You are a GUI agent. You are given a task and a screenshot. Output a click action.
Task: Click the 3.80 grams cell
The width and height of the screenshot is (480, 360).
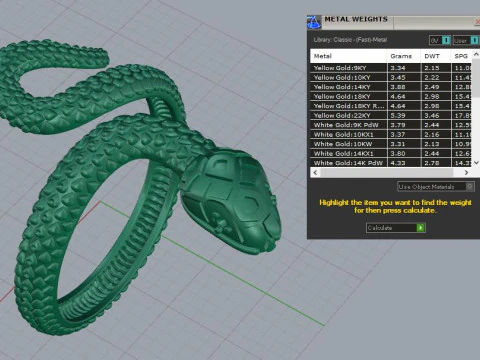pos(404,153)
